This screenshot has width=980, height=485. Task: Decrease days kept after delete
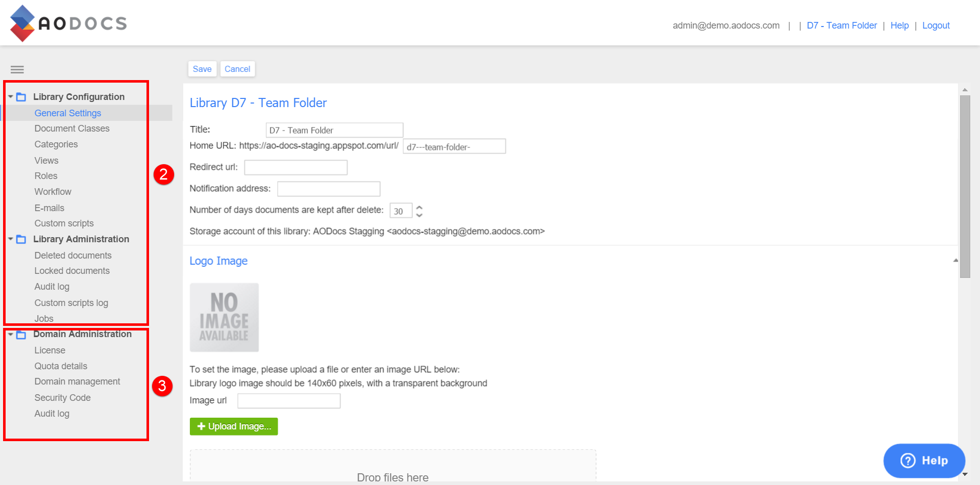click(419, 215)
